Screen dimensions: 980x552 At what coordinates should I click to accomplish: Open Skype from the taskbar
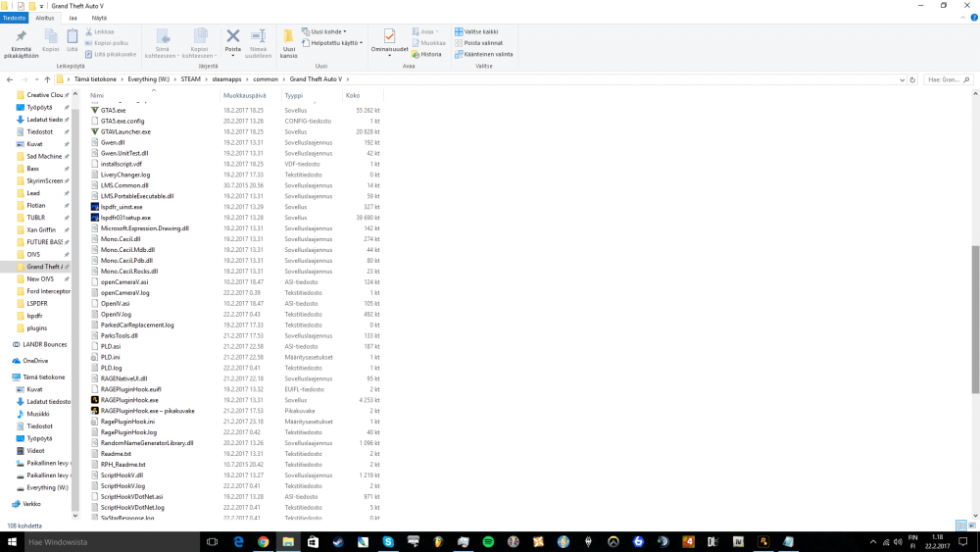coord(388,542)
